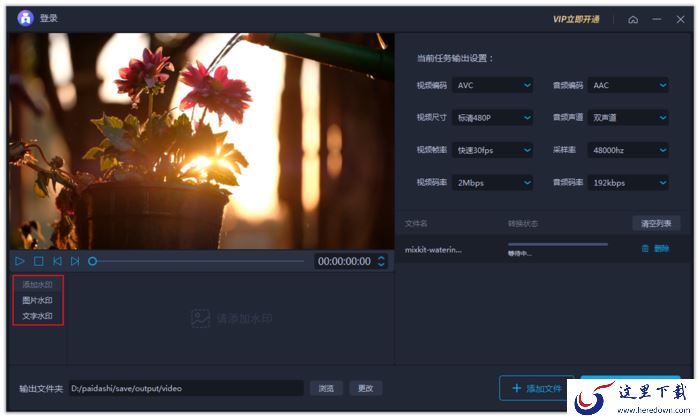Click the 浏览 browse button
700x418 pixels.
(x=326, y=389)
